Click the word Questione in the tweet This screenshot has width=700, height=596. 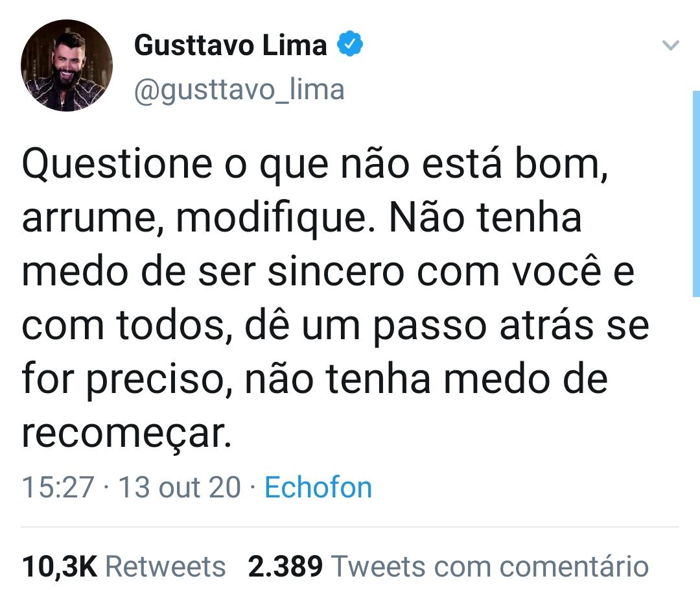click(117, 167)
